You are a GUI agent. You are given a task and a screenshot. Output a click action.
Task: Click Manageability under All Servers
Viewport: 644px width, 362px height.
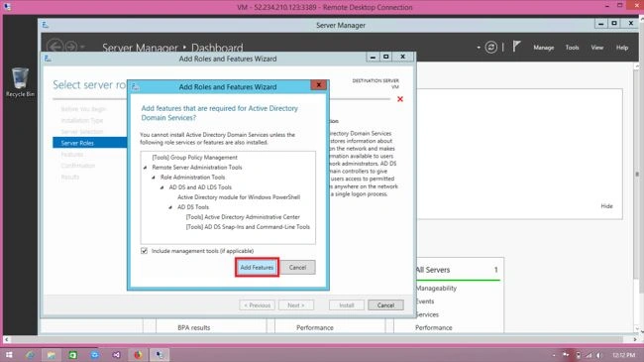pos(436,289)
